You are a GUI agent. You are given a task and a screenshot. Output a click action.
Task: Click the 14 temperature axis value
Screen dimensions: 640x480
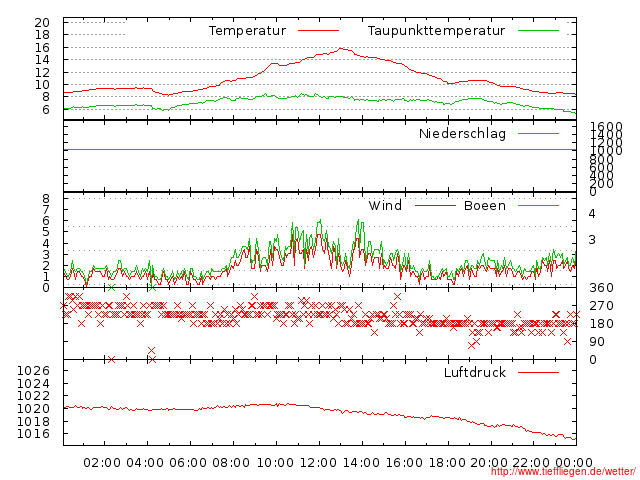click(42, 60)
